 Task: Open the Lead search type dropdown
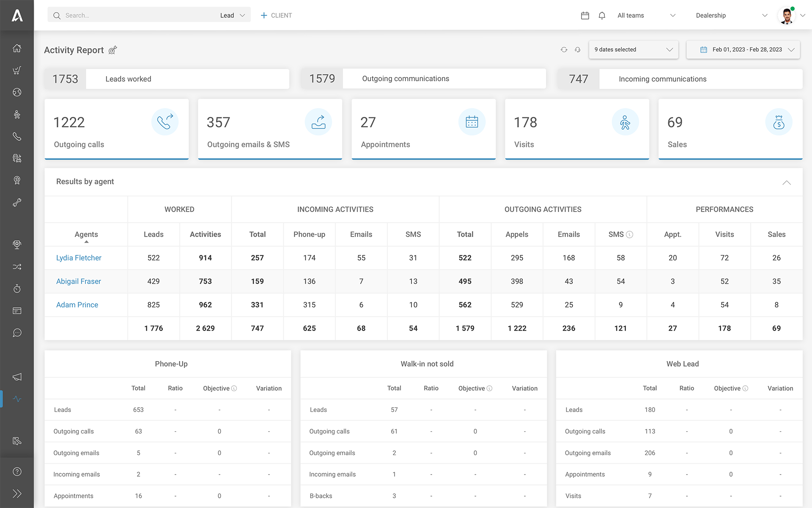point(232,16)
